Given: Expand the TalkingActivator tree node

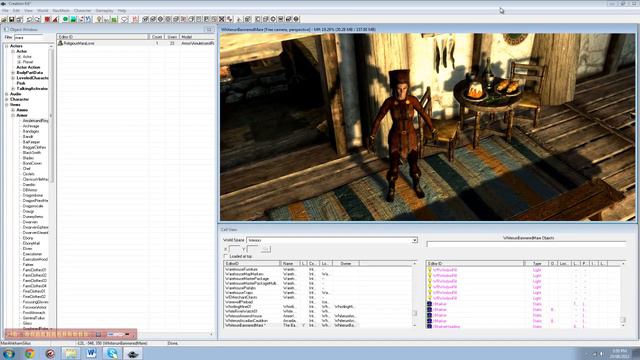Looking at the screenshot, I should (x=13, y=89).
